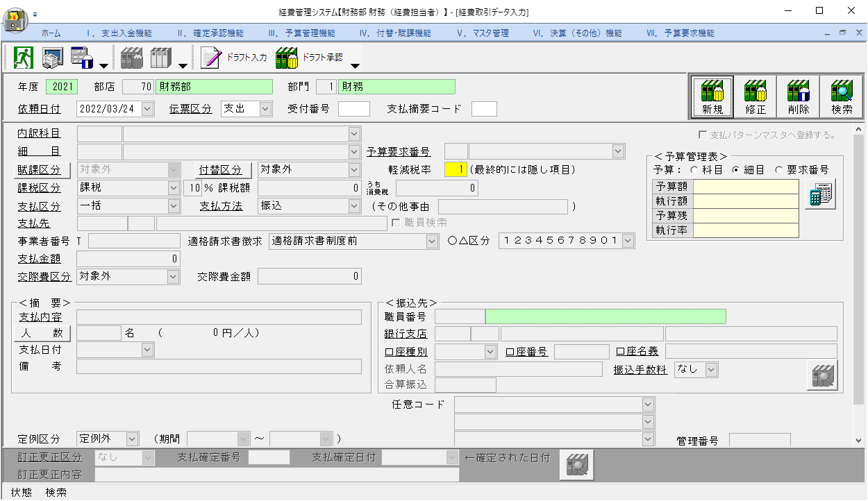Image resolution: width=868 pixels, height=501 pixels.
Task: Click the search icon button in 振込先 panel
Action: 823,375
